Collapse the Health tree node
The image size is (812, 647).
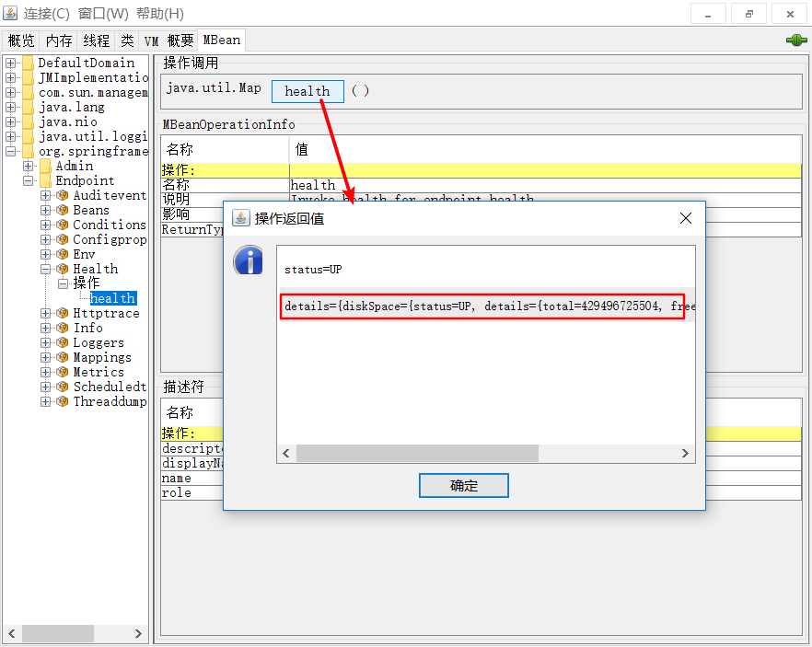(46, 269)
